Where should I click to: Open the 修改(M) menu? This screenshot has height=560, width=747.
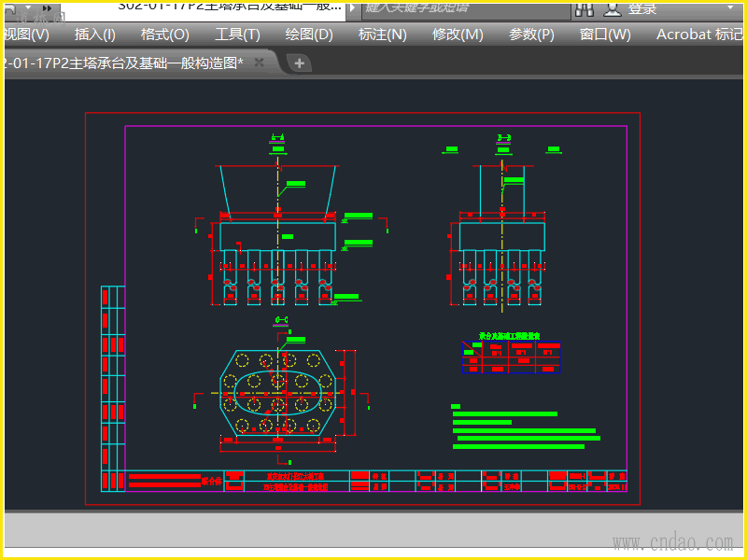[x=458, y=35]
